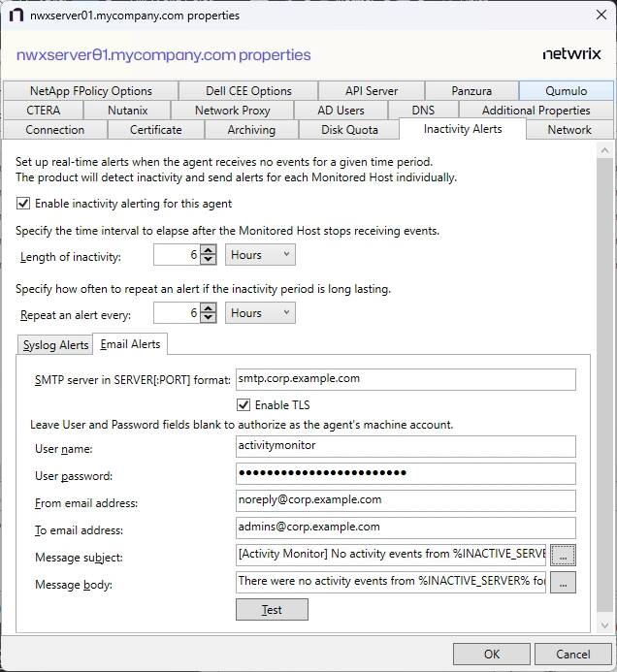Open the Certificate tab
Screen dimensions: 617x672
coord(155,129)
